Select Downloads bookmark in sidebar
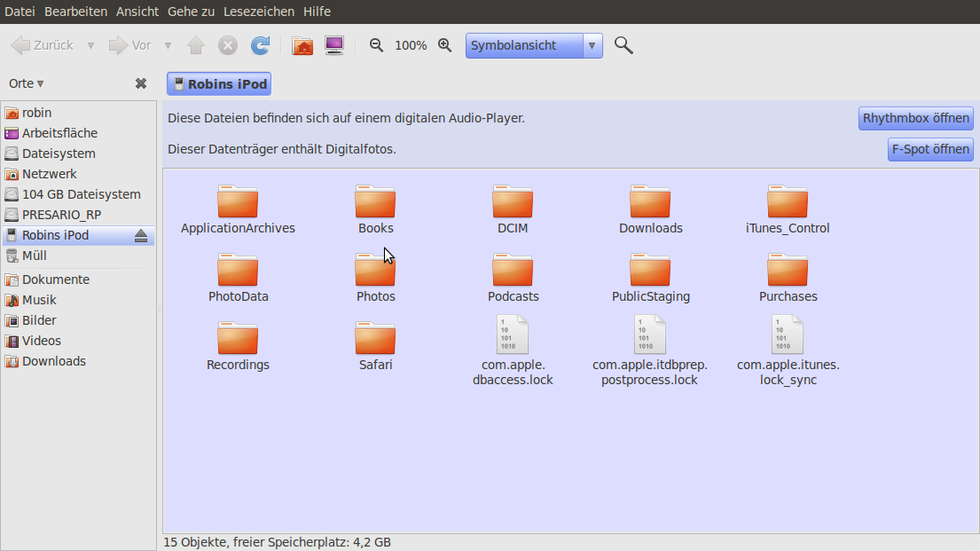 click(78, 361)
